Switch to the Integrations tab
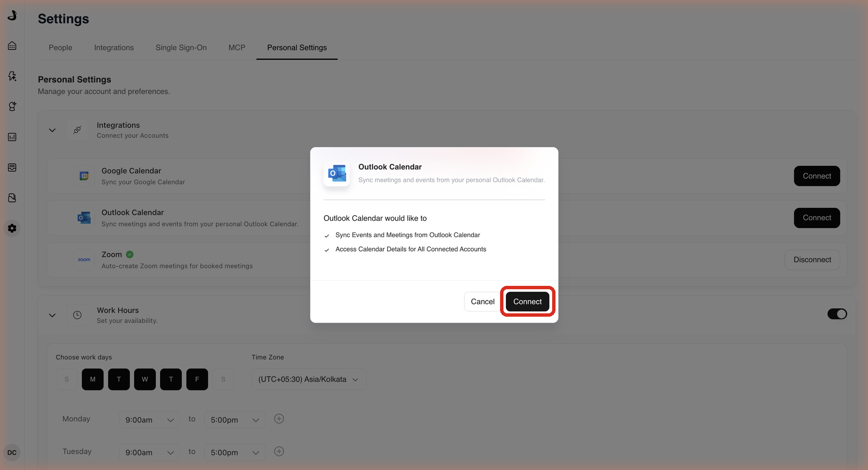 pyautogui.click(x=114, y=48)
